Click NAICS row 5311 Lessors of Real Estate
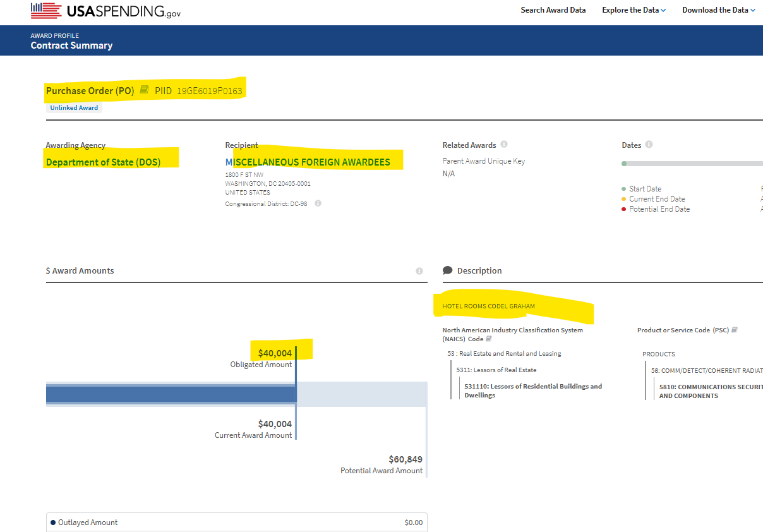763x532 pixels. tap(496, 370)
